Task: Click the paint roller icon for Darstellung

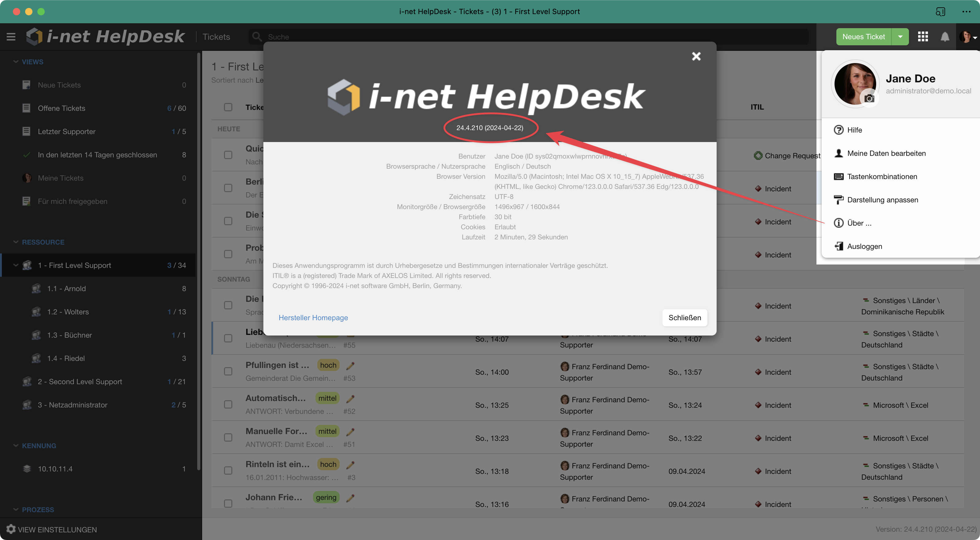Action: coord(839,200)
